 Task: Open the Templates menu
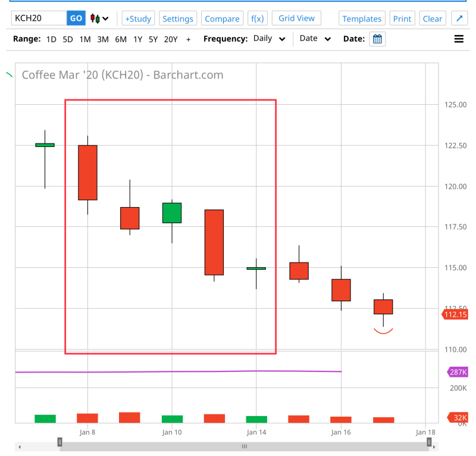click(362, 18)
